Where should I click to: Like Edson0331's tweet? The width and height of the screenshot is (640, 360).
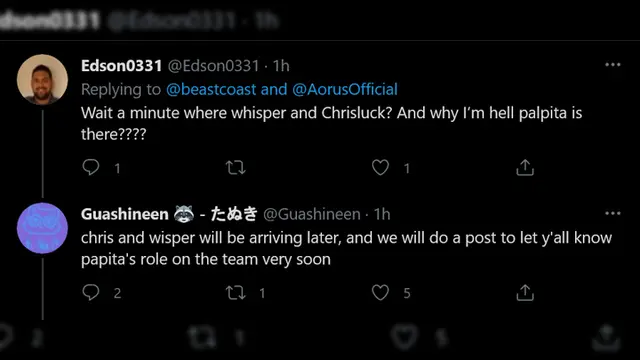point(380,167)
